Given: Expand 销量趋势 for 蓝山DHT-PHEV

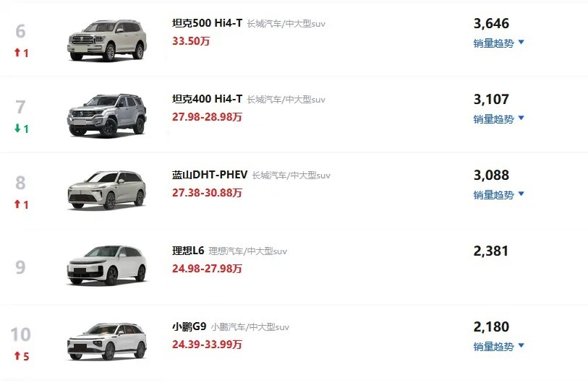Looking at the screenshot, I should click(498, 195).
